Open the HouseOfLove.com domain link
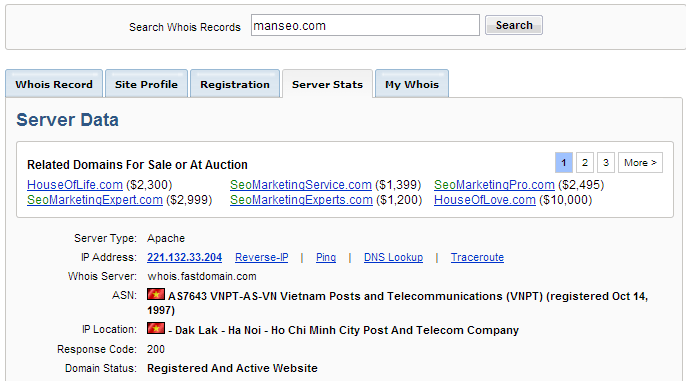The width and height of the screenshot is (686, 381). pos(485,200)
